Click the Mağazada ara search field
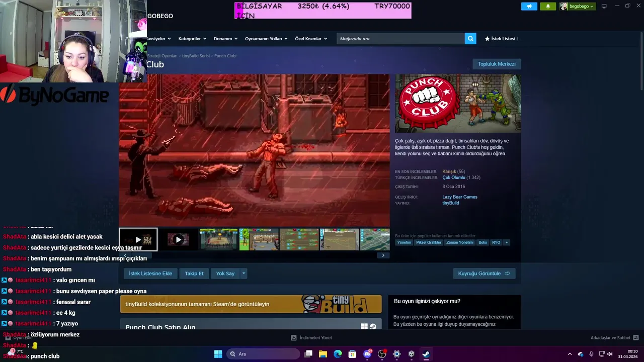This screenshot has height=362, width=644. pos(400,39)
